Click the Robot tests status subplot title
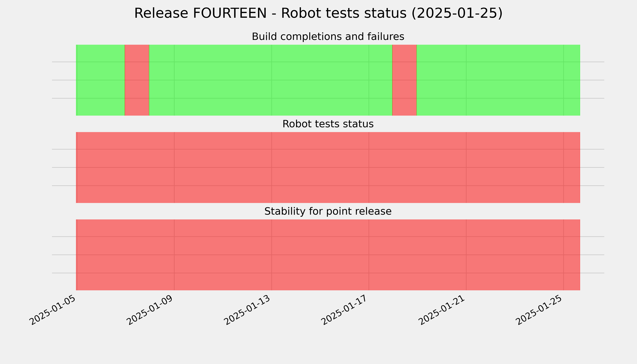 pos(328,124)
